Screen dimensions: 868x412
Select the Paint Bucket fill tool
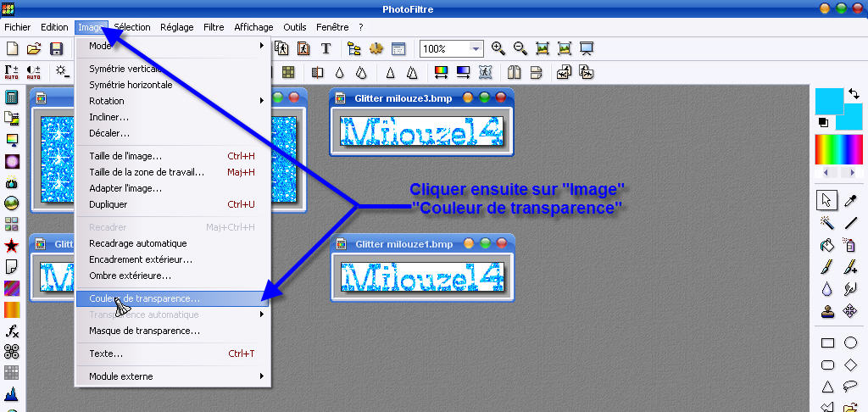(827, 245)
